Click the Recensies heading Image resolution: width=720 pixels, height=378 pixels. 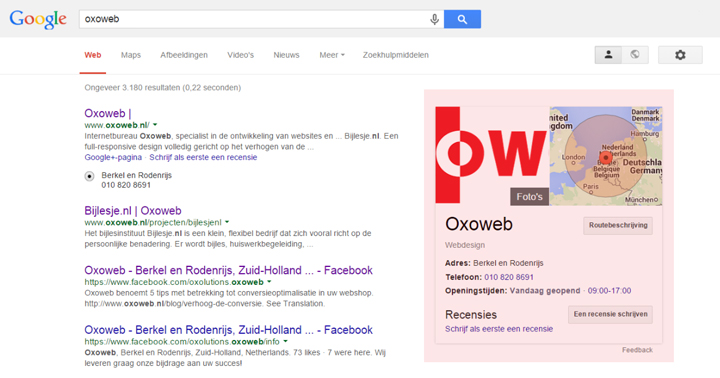click(471, 315)
